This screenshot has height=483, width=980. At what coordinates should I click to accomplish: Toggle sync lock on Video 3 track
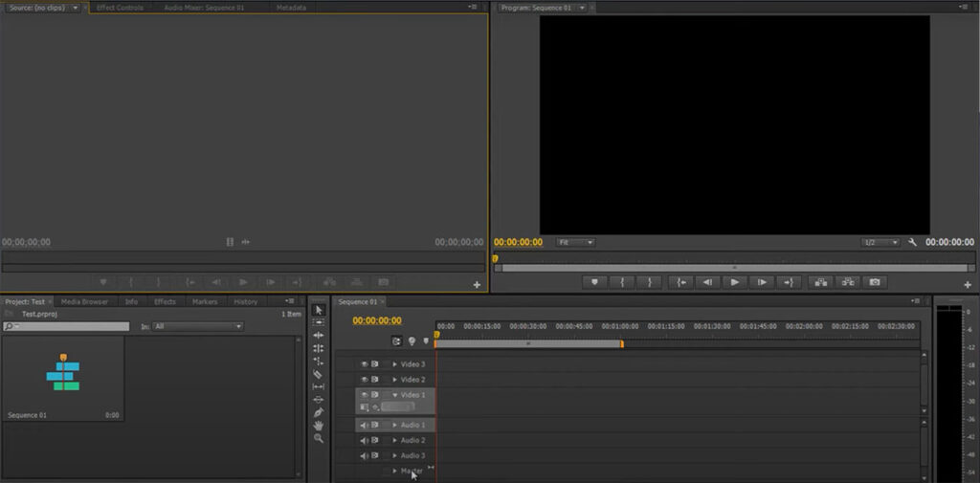tap(375, 364)
